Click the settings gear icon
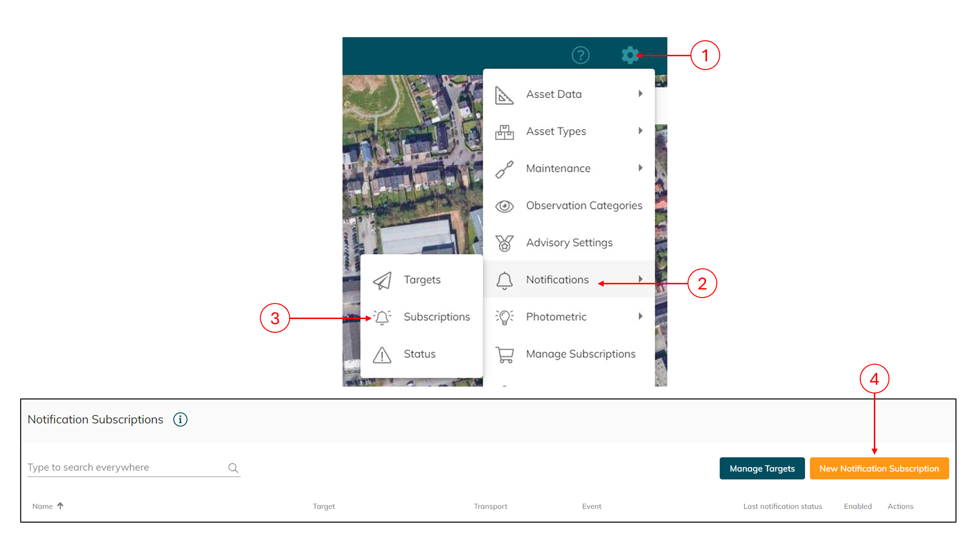This screenshot has width=980, height=552. [629, 55]
